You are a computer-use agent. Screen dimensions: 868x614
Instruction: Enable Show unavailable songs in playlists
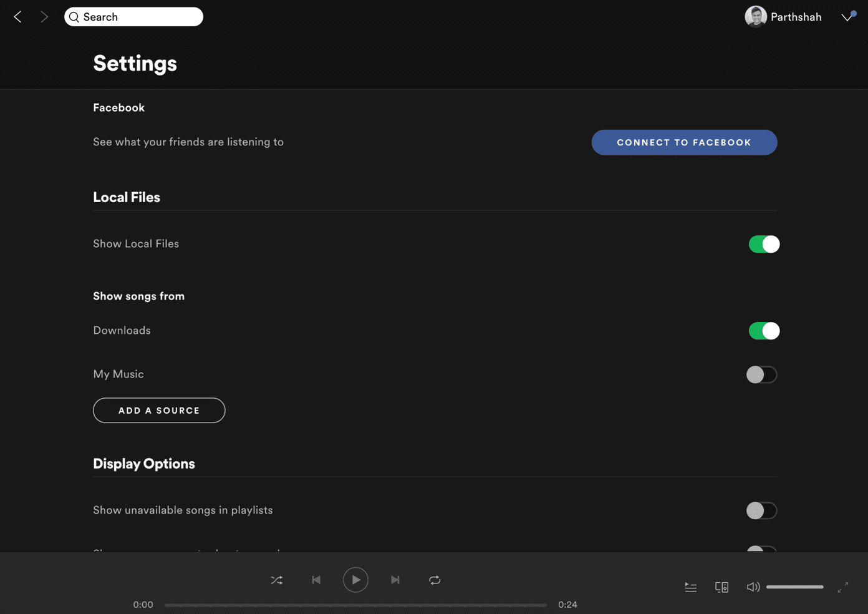click(x=761, y=510)
